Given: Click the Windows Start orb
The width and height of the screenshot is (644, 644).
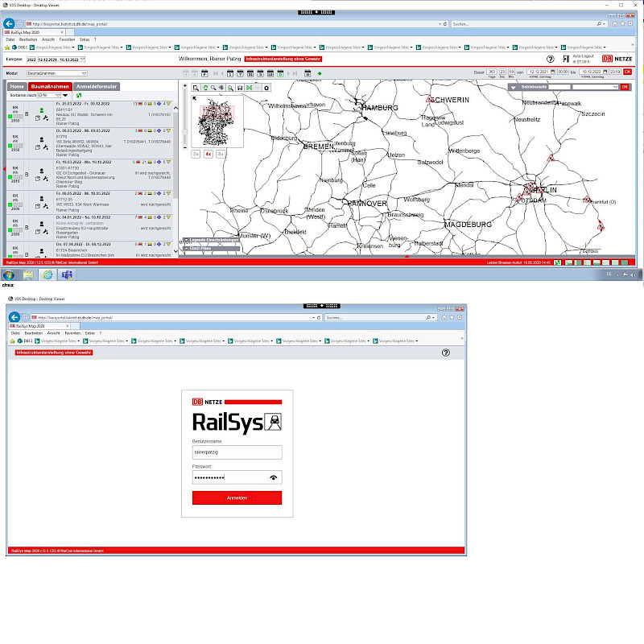Looking at the screenshot, I should (8, 275).
